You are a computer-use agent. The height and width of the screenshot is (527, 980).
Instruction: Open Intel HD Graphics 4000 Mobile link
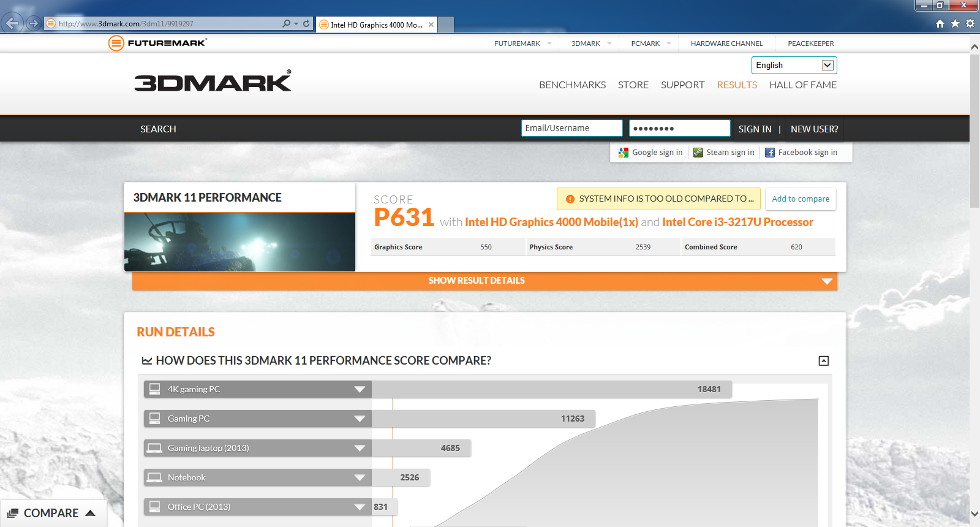(x=551, y=222)
